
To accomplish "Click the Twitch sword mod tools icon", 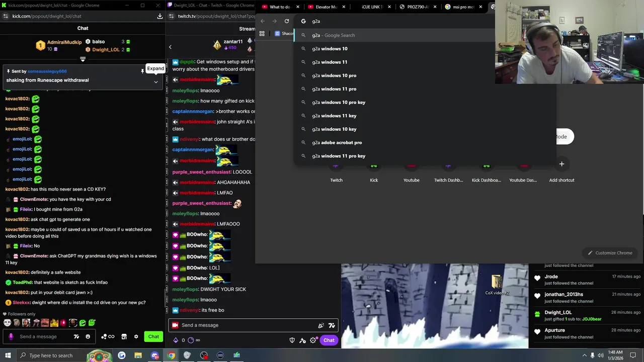I will 302,340.
